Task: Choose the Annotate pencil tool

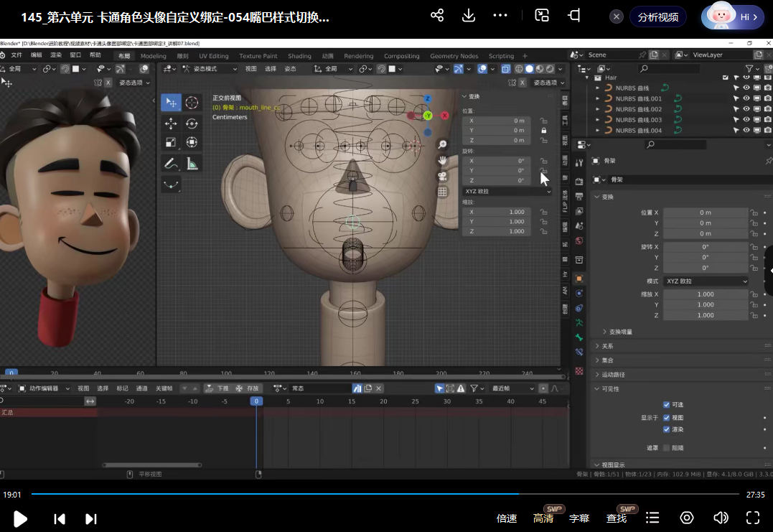Action: tap(171, 164)
